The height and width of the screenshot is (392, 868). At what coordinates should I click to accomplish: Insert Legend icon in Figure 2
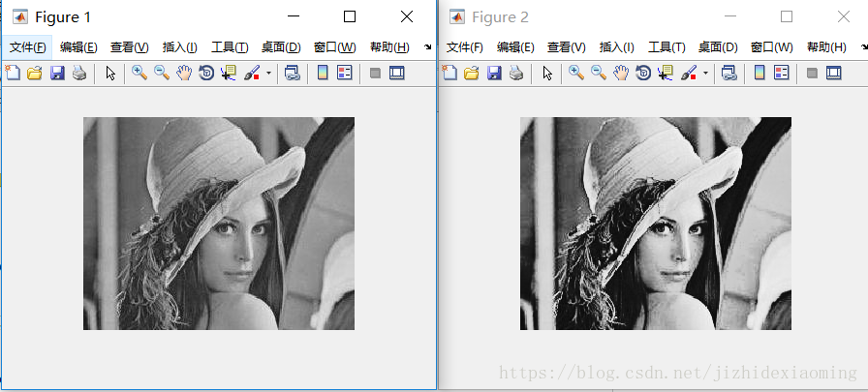pyautogui.click(x=781, y=73)
